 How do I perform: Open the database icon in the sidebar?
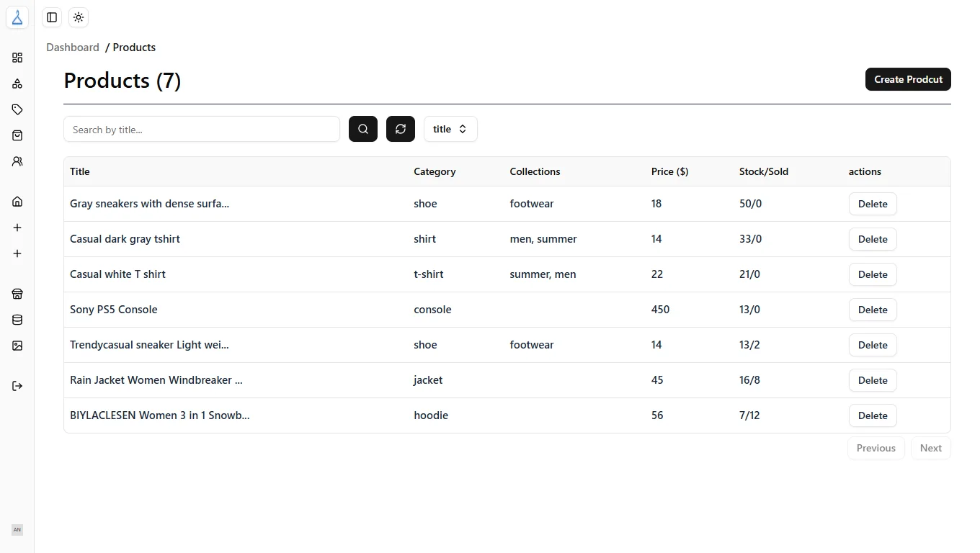pyautogui.click(x=17, y=320)
